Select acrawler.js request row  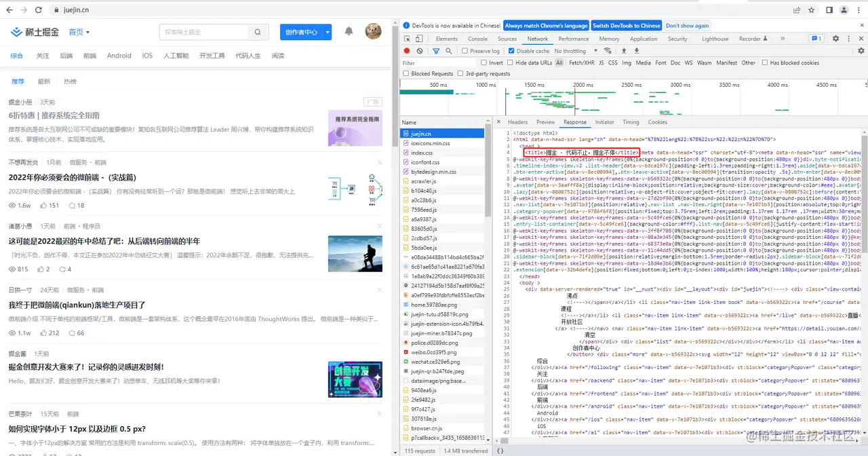point(442,181)
